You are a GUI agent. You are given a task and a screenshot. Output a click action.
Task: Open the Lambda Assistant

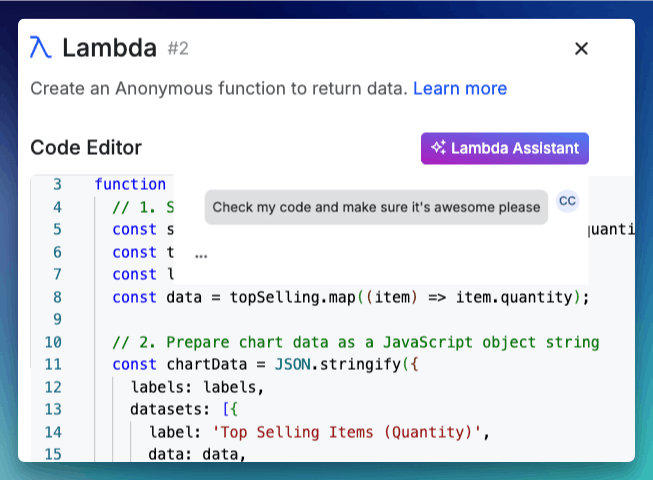(x=505, y=148)
